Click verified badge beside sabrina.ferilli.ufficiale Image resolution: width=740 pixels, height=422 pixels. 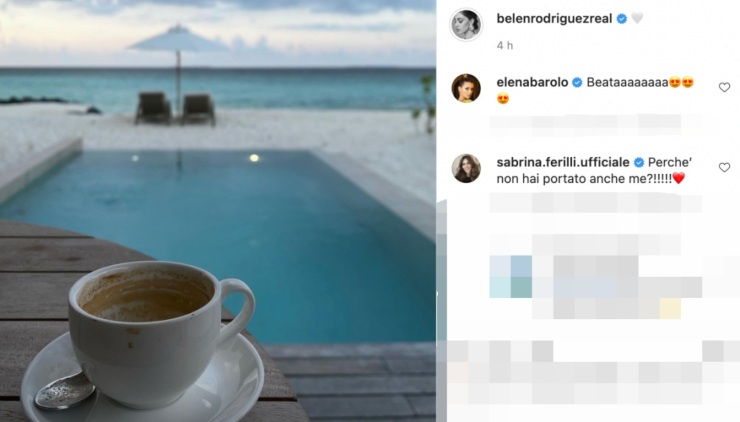[x=639, y=162]
